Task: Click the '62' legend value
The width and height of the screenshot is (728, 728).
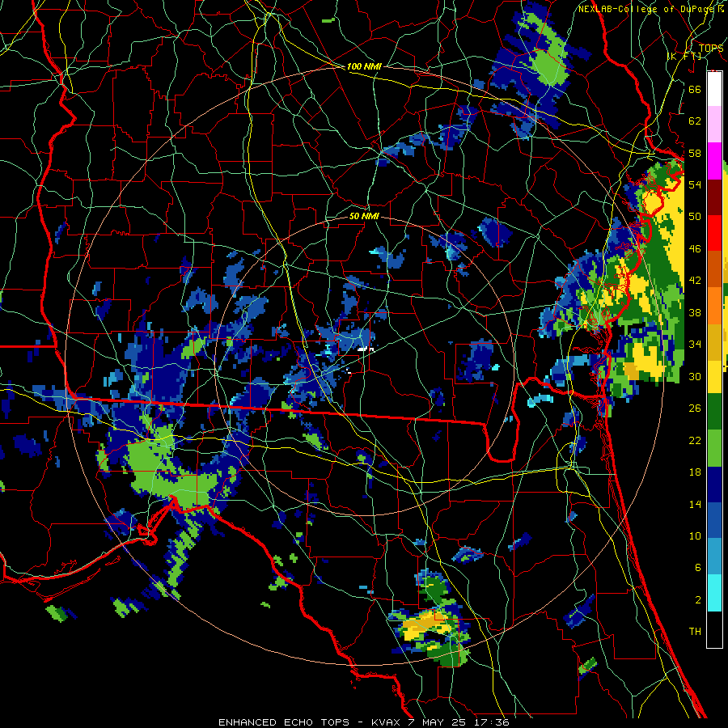Action: click(695, 121)
